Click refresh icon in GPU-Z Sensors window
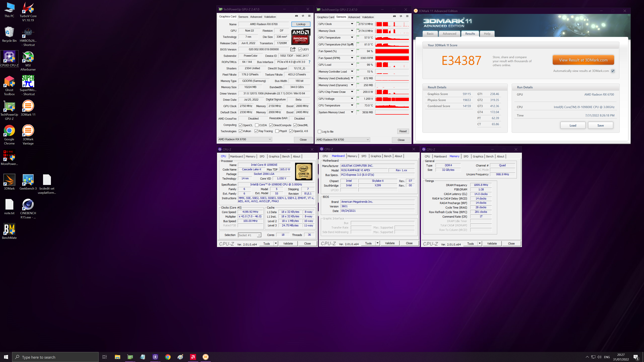644x362 pixels. point(401,16)
